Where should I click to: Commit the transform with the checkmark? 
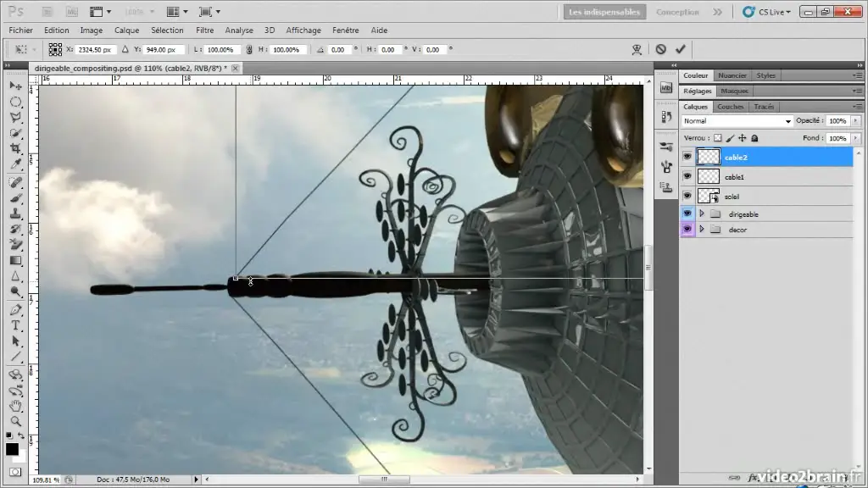680,50
